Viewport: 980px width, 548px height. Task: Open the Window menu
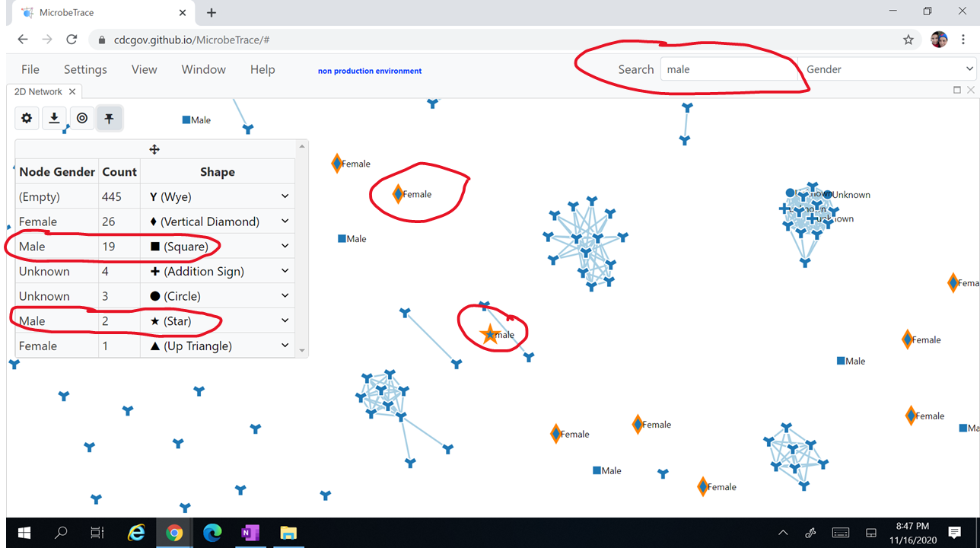pos(203,69)
